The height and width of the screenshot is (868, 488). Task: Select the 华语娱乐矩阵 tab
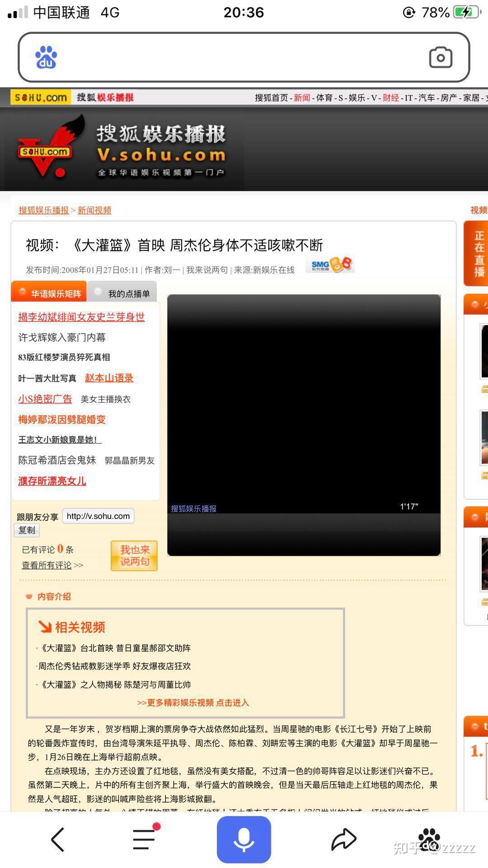(48, 293)
